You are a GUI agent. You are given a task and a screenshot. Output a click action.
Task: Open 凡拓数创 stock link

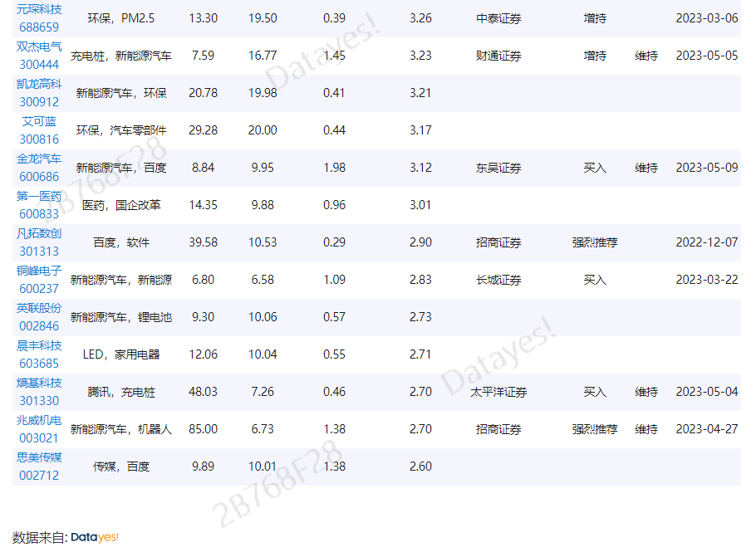pos(39,234)
